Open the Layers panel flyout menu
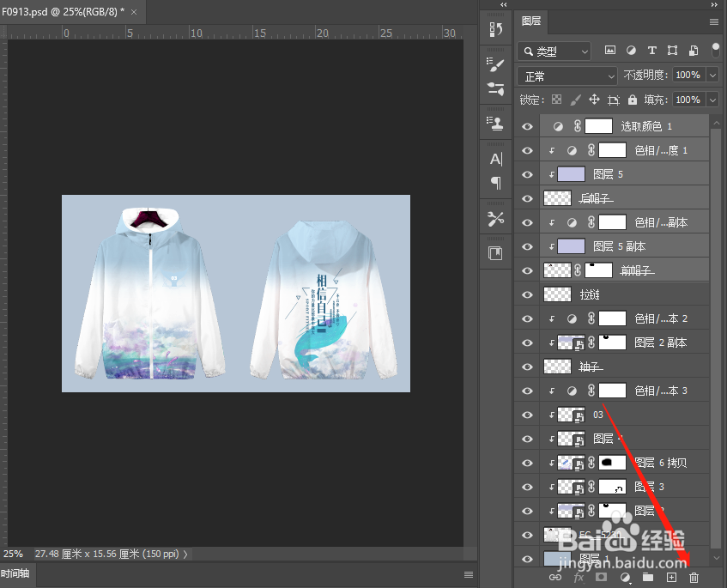The image size is (727, 588). point(714,21)
